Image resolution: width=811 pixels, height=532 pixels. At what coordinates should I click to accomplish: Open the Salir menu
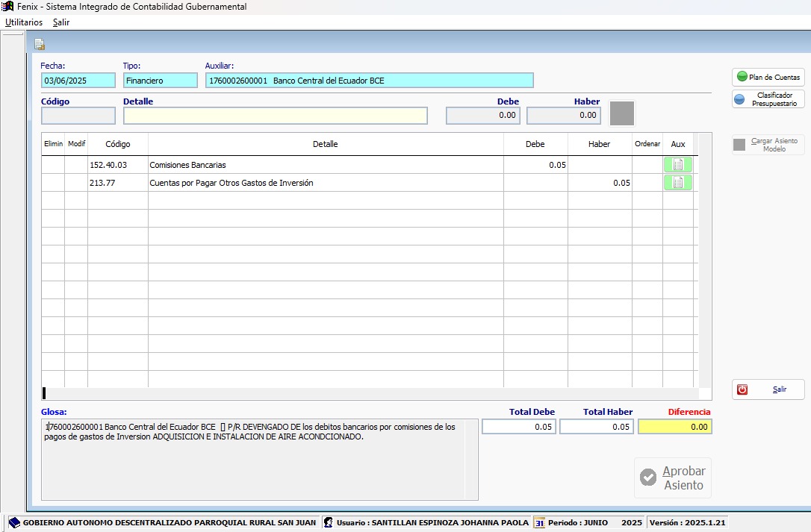pos(61,22)
